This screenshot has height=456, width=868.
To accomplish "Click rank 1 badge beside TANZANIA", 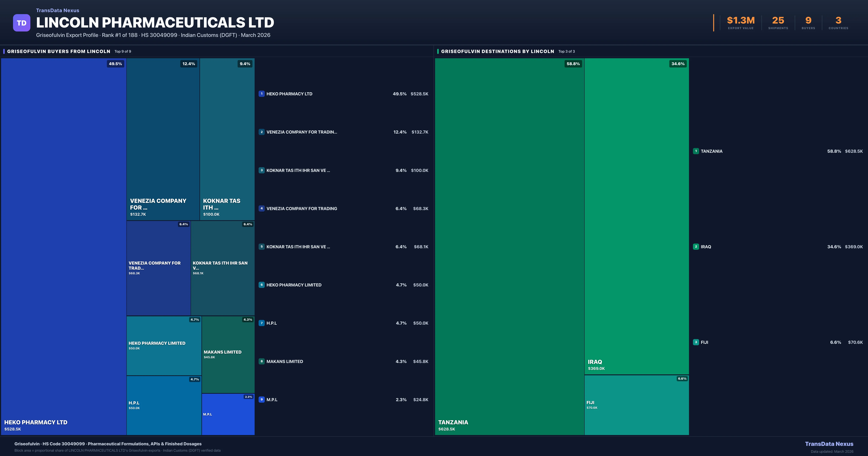I will (696, 151).
